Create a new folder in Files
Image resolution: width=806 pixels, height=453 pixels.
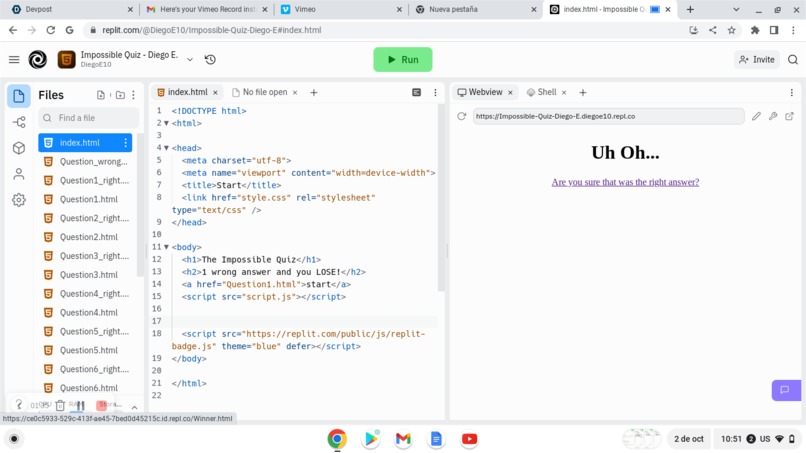[120, 95]
